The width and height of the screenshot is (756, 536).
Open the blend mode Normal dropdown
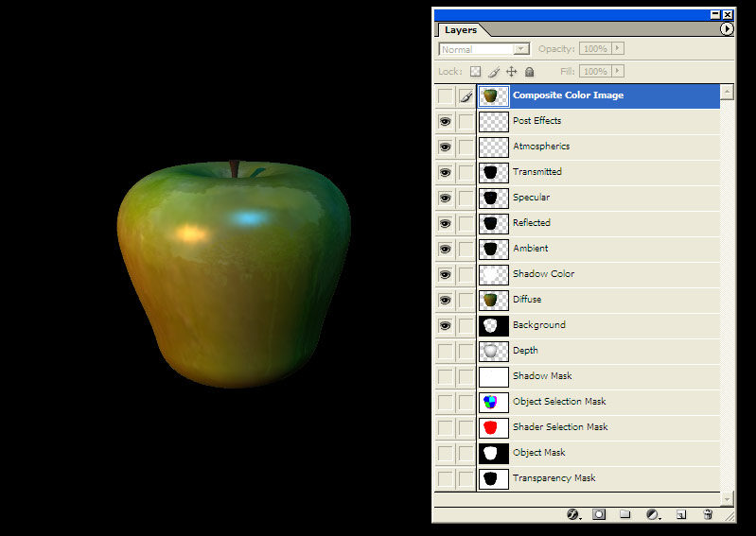[x=483, y=49]
